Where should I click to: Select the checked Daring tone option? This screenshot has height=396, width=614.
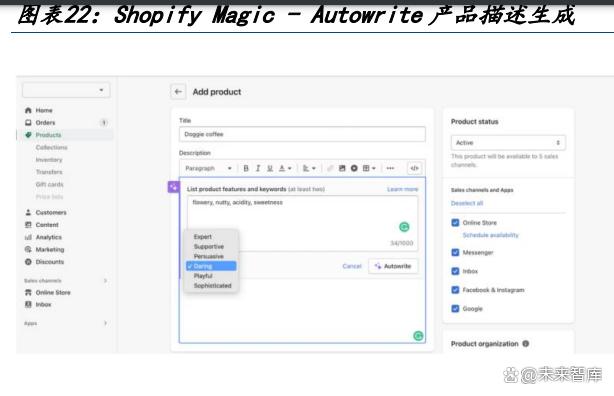coord(211,266)
